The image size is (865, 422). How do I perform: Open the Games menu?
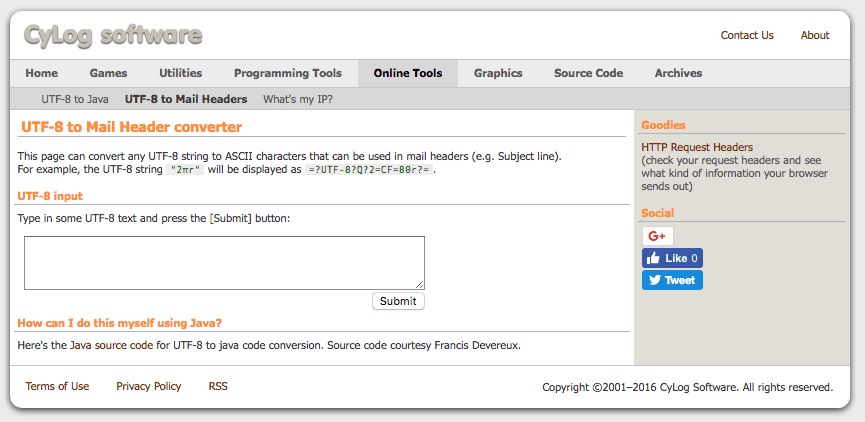(108, 73)
